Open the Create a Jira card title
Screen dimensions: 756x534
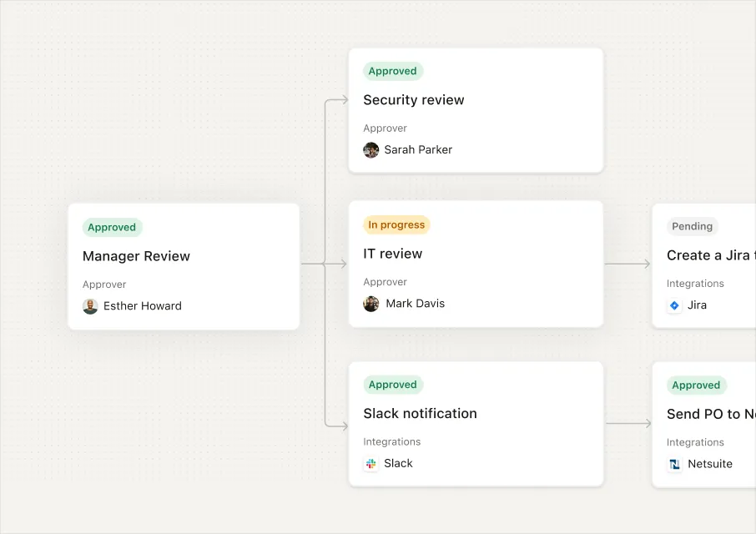pyautogui.click(x=711, y=255)
